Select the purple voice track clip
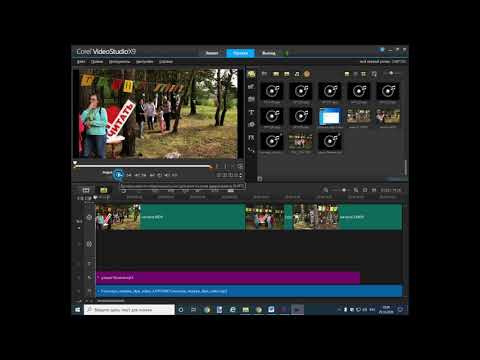The width and height of the screenshot is (480, 360). pyautogui.click(x=228, y=277)
